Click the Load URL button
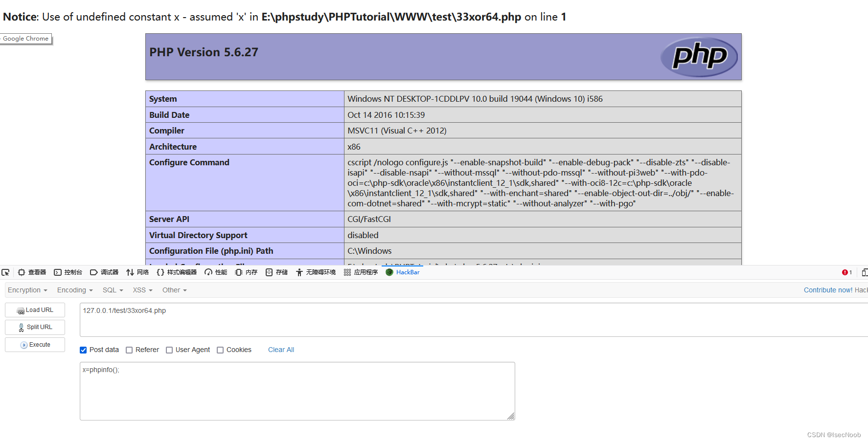This screenshot has width=868, height=442. (x=35, y=310)
